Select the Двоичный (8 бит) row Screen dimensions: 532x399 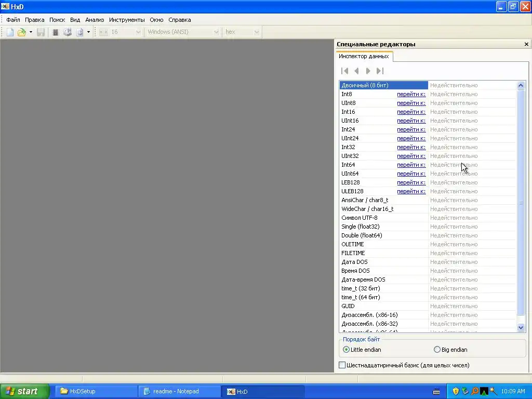click(x=428, y=85)
